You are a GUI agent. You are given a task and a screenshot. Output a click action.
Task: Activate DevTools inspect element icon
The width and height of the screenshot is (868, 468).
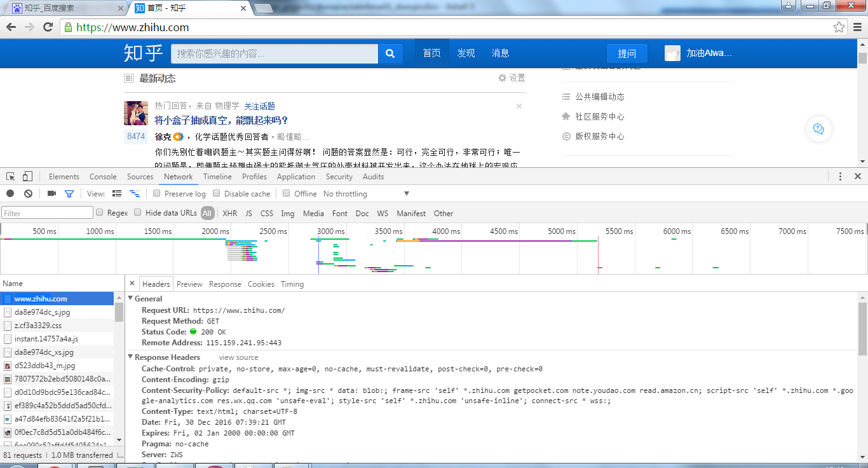pyautogui.click(x=10, y=177)
